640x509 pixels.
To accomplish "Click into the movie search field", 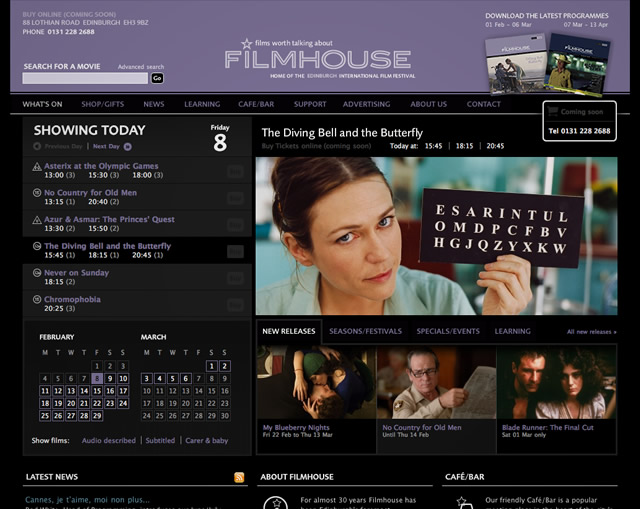I will [x=85, y=78].
